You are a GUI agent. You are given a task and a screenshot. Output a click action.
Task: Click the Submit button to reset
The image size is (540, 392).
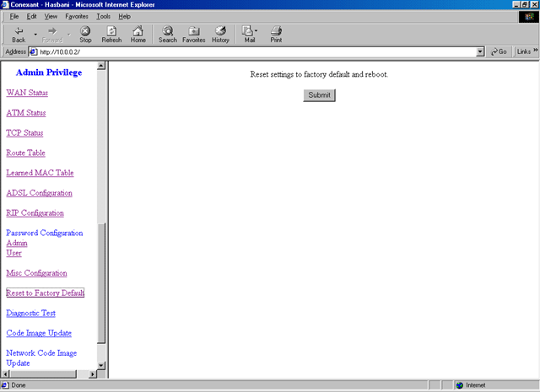tap(319, 95)
